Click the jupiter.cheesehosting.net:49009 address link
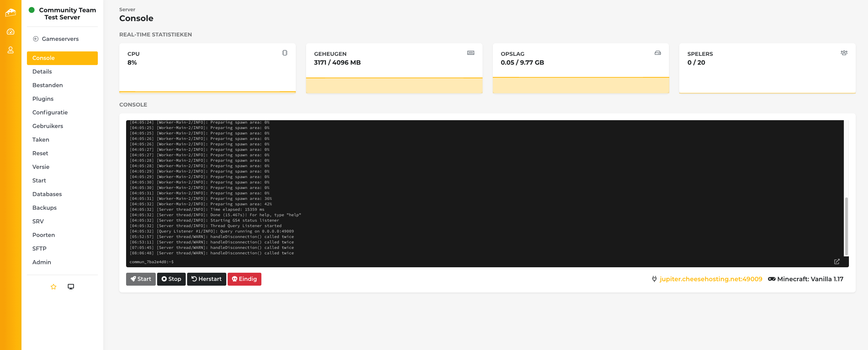The image size is (868, 350). click(711, 279)
